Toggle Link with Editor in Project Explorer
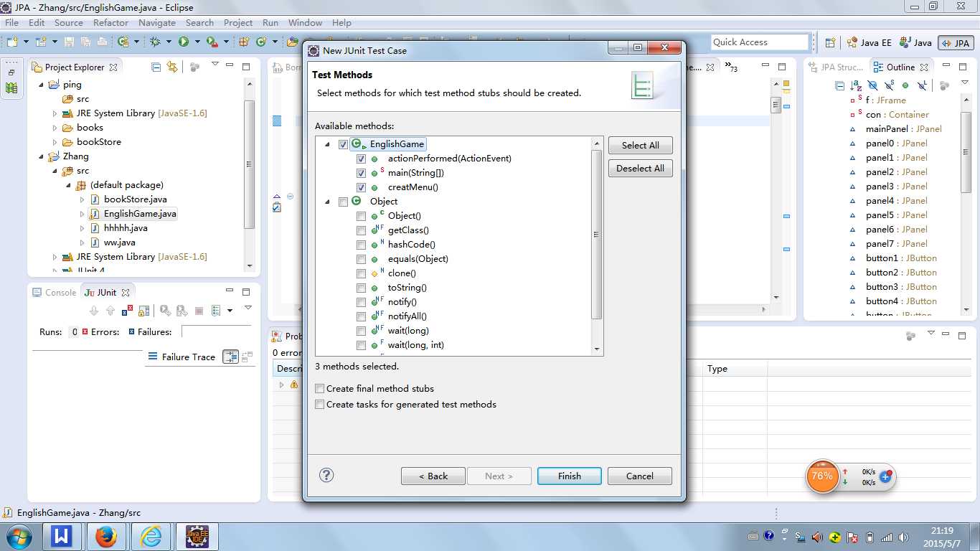 [172, 67]
